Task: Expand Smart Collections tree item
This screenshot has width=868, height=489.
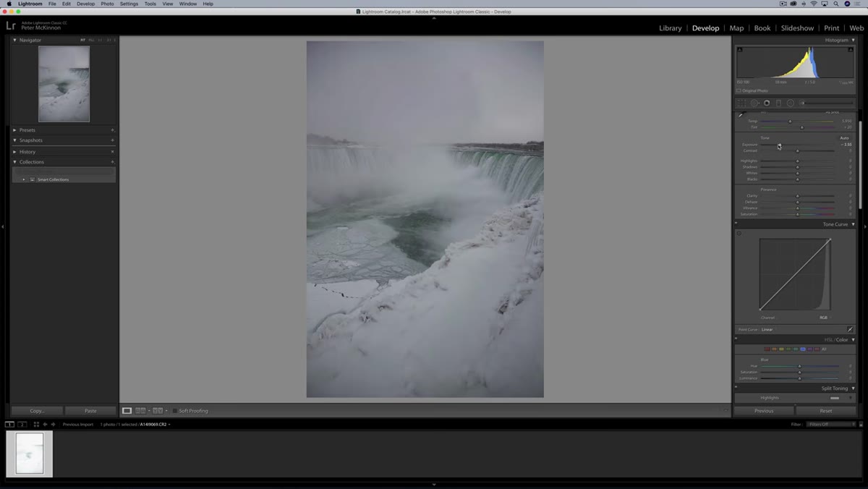Action: click(x=23, y=179)
